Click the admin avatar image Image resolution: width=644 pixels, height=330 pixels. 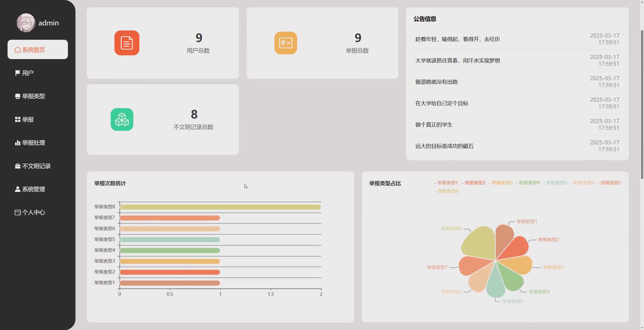26,22
